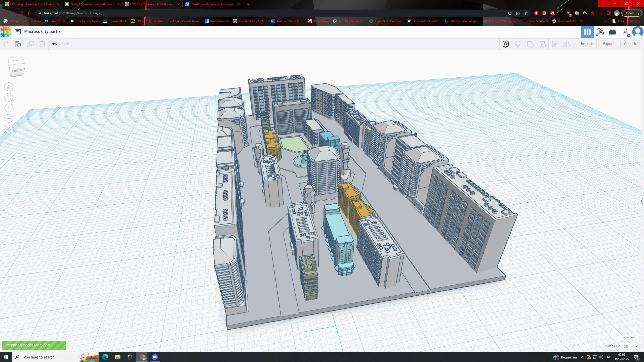Click the Mirror tool icon

click(x=567, y=44)
